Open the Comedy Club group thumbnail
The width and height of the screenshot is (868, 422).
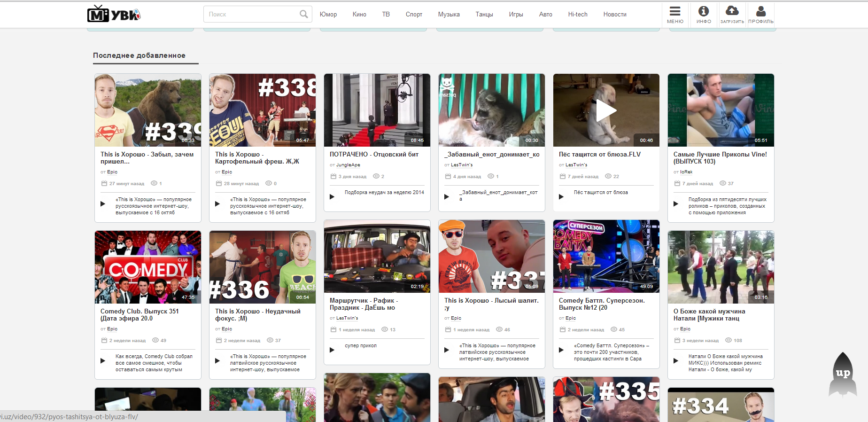148,267
